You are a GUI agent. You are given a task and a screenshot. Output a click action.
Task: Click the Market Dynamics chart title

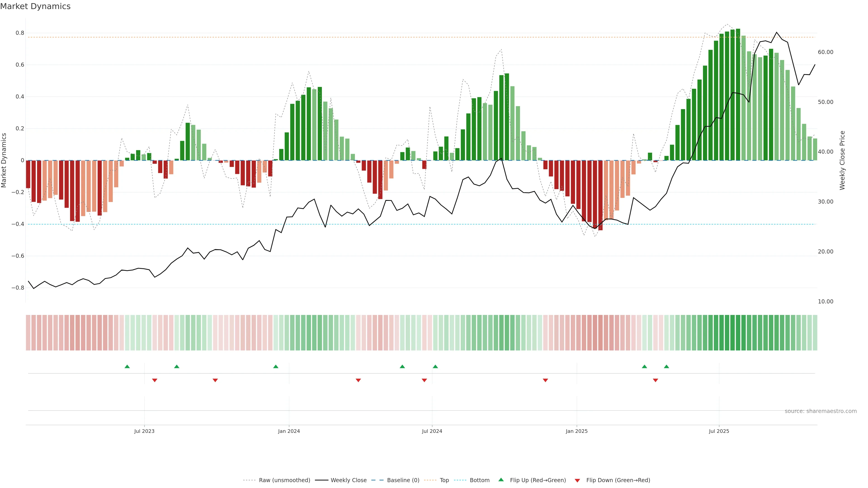(35, 6)
